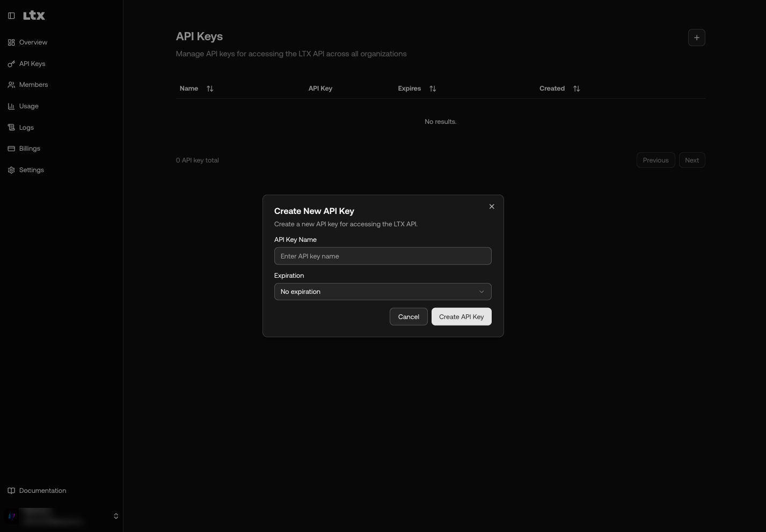This screenshot has width=766, height=532.
Task: Click the Documentation book icon
Action: tap(11, 491)
